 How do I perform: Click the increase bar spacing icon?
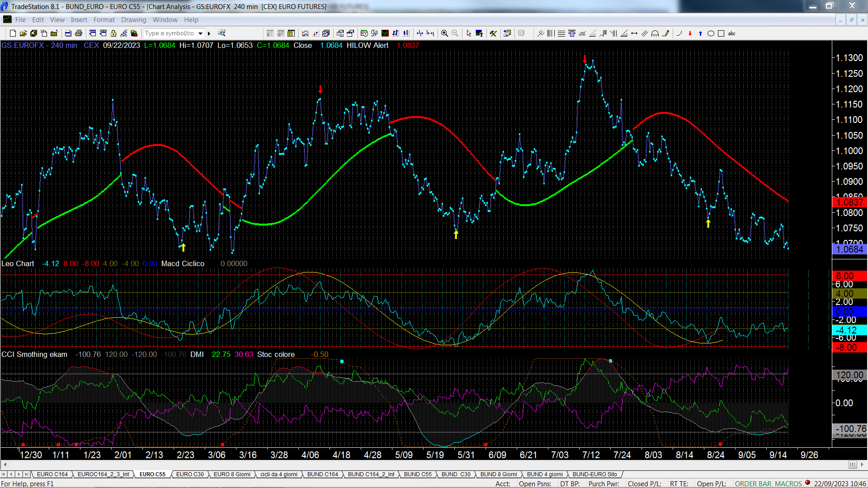click(430, 33)
